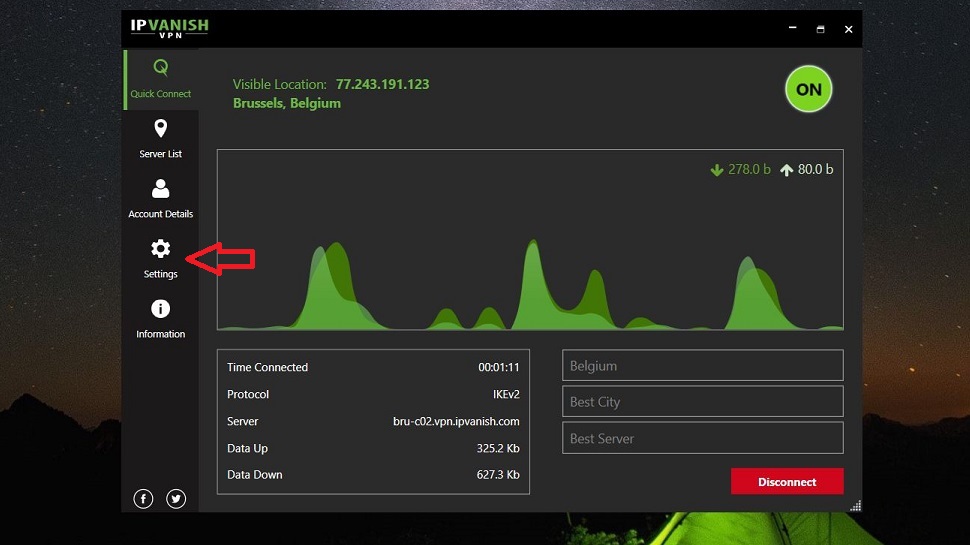Click the IPVanish VPN logo
Image resolution: width=970 pixels, height=545 pixels.
point(169,28)
